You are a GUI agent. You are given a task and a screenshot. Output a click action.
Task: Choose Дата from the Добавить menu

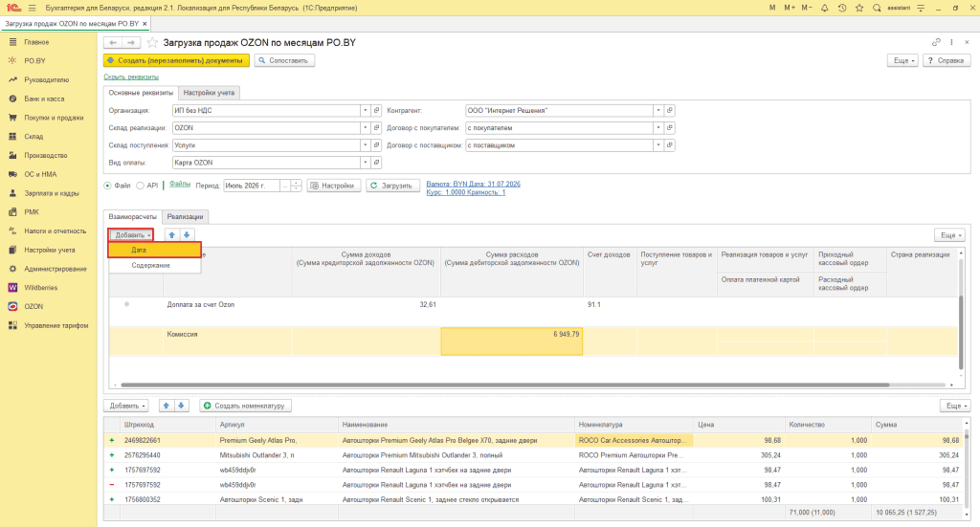tap(155, 250)
